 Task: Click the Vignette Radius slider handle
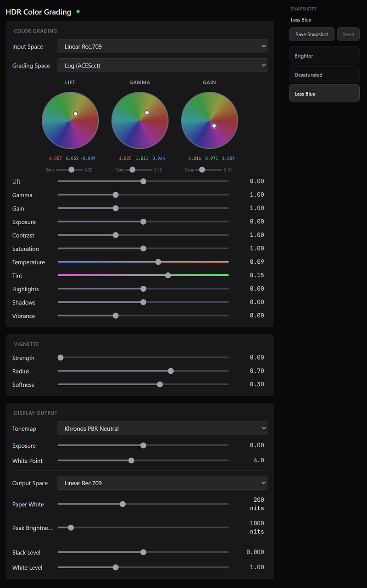click(171, 371)
